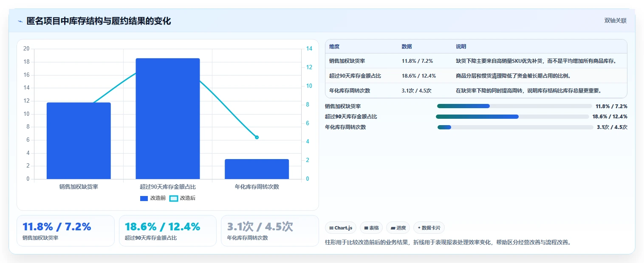Click progress value 11.8% / 7.2% at right

click(611, 106)
